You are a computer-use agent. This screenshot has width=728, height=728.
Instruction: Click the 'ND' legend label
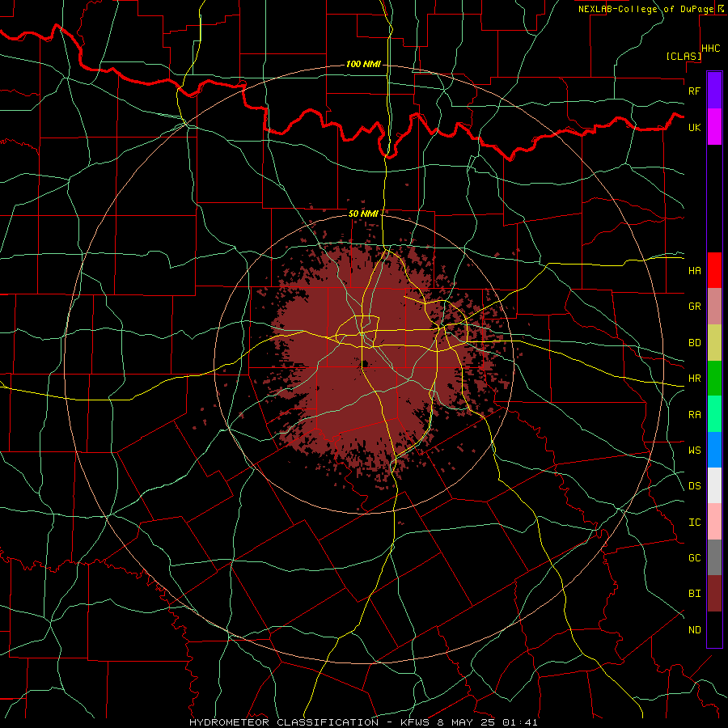click(x=694, y=630)
